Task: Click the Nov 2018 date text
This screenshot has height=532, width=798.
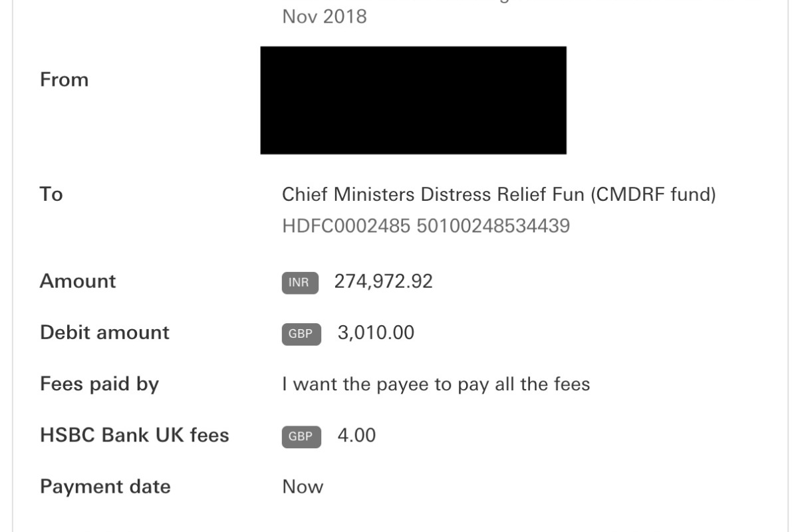Action: (325, 17)
